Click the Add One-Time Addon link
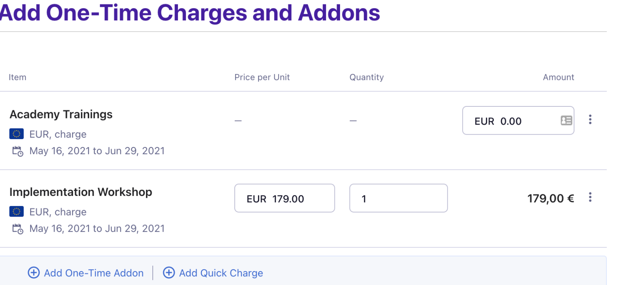Screen dimensions: 644x285 [93, 273]
